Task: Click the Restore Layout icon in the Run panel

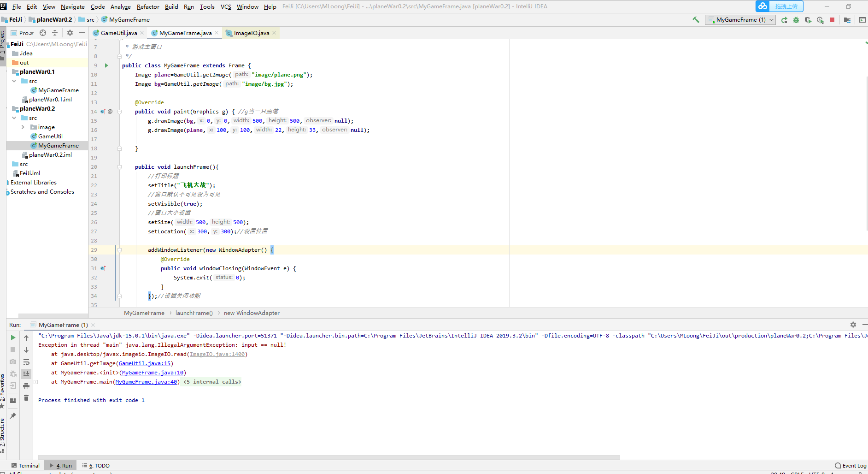Action: tap(13, 400)
